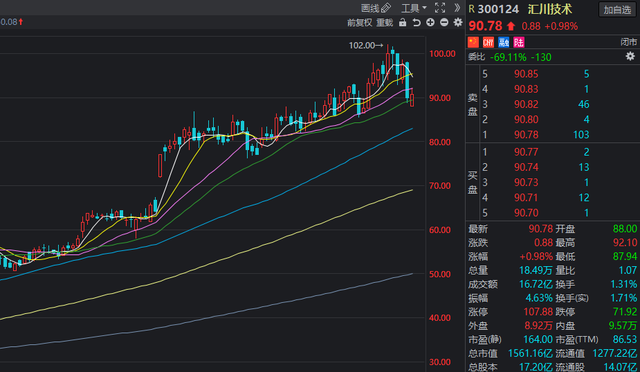Viewport: 640px width, 372px height.
Task: Click current price 90.78 in header
Action: pos(485,26)
